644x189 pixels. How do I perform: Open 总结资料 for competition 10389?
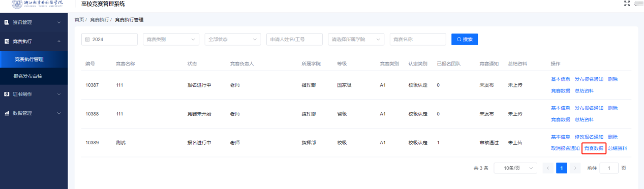pyautogui.click(x=618, y=148)
